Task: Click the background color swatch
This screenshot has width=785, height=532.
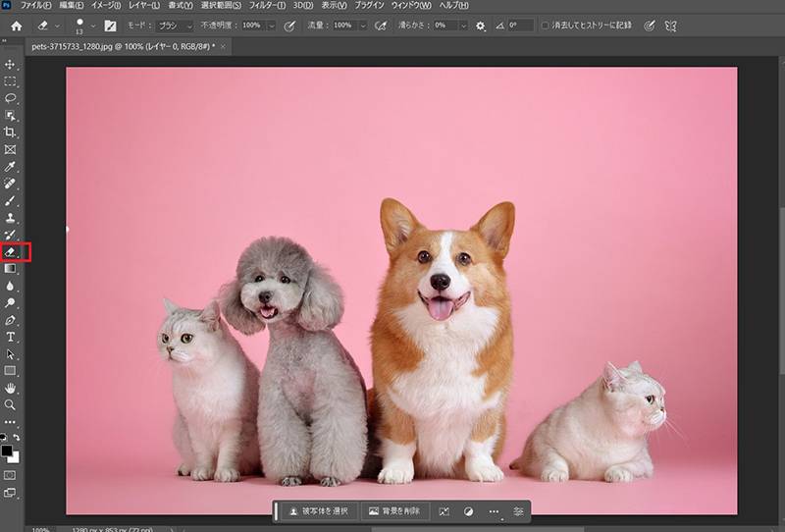Action: (15, 458)
